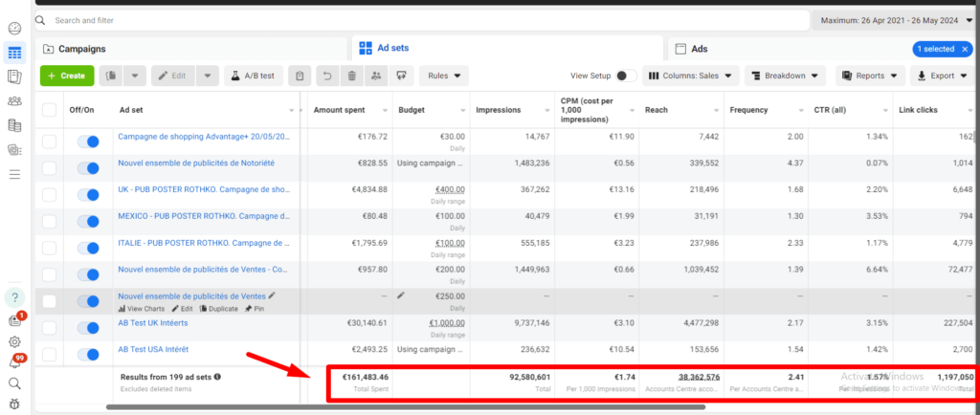Image resolution: width=980 pixels, height=415 pixels.
Task: Tick the checkbox for the MEXICO - PUB POSTER ROTHKO row
Action: point(49,222)
